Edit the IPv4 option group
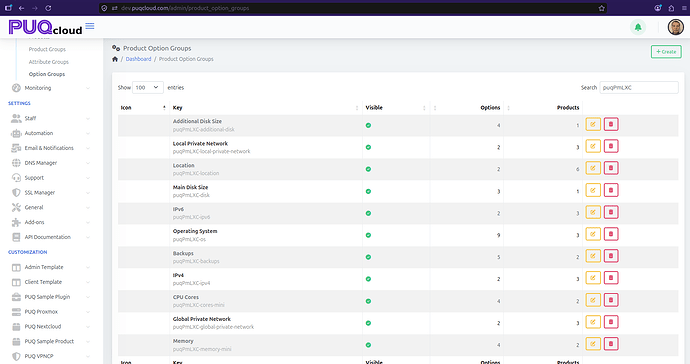Viewport: 690px width, 364px height. tap(593, 278)
